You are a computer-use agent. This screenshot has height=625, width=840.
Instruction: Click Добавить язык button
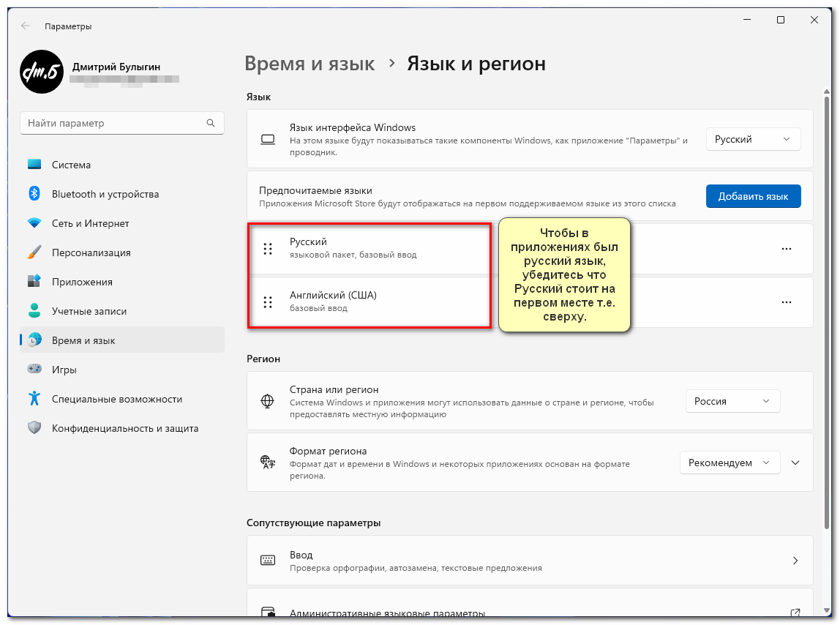pyautogui.click(x=753, y=196)
